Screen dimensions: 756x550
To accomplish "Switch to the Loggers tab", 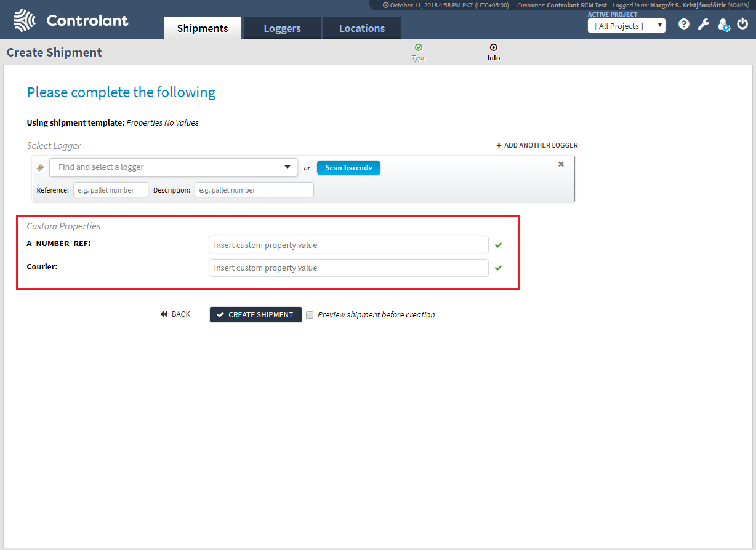I will (x=282, y=28).
